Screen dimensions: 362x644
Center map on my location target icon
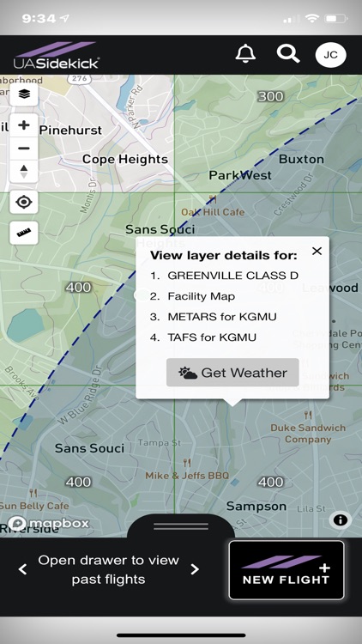24,202
